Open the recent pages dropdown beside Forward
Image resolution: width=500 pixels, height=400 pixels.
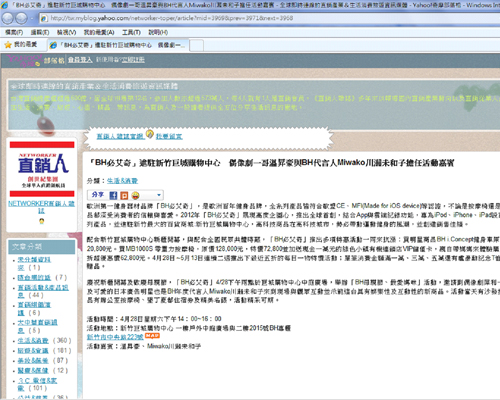(x=32, y=18)
